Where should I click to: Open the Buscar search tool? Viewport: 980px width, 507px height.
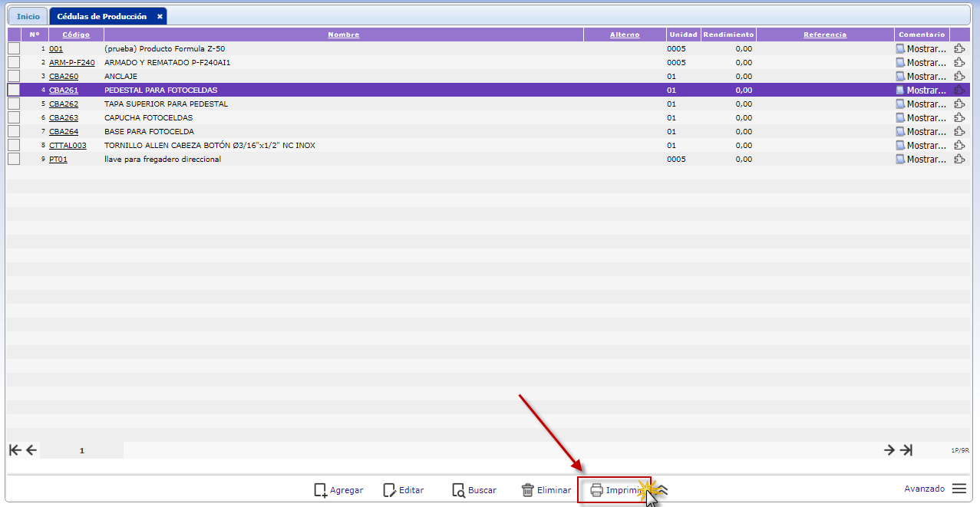tap(458, 490)
